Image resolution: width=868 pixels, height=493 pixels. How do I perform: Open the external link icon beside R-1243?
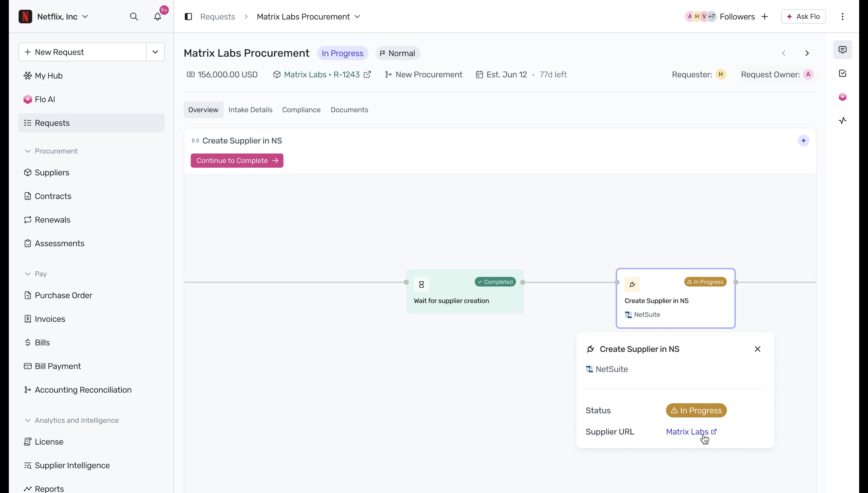click(367, 74)
